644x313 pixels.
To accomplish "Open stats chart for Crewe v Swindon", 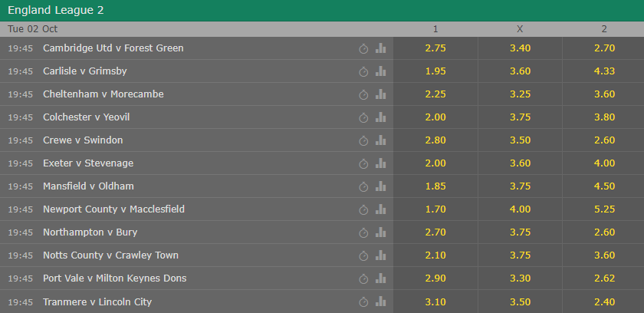I will click(x=380, y=140).
